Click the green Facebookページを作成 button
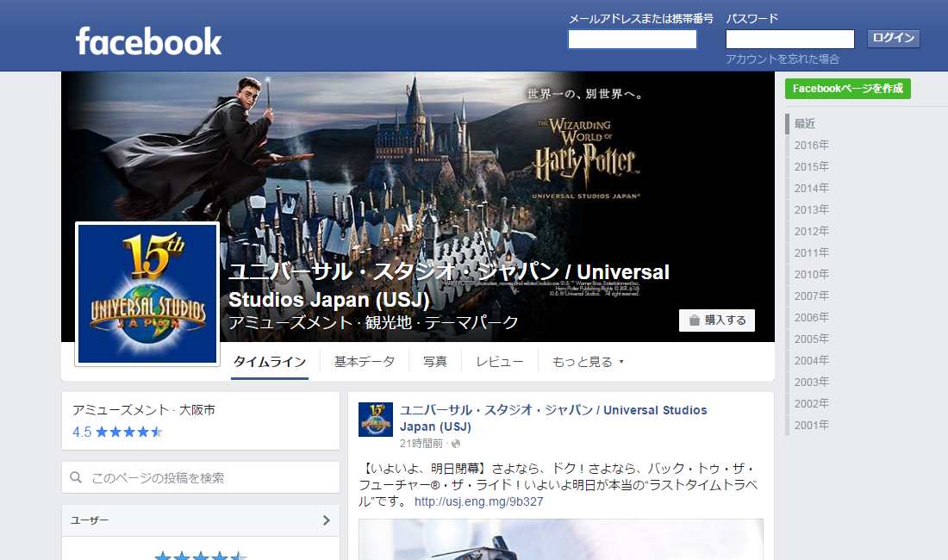This screenshot has height=560, width=948. tap(848, 89)
